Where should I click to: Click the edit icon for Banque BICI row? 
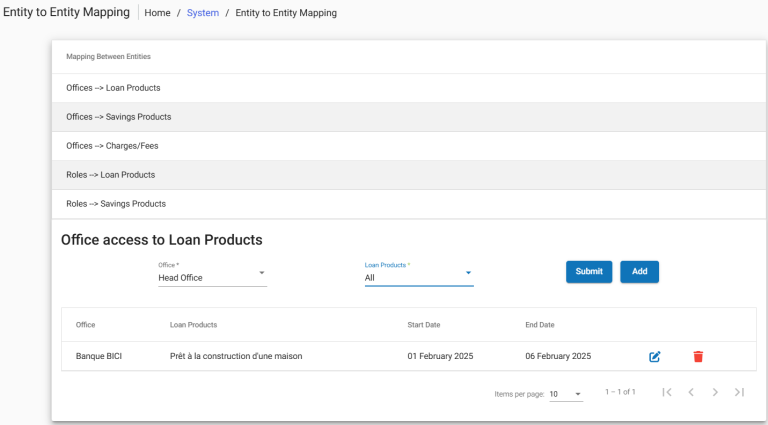pos(655,356)
